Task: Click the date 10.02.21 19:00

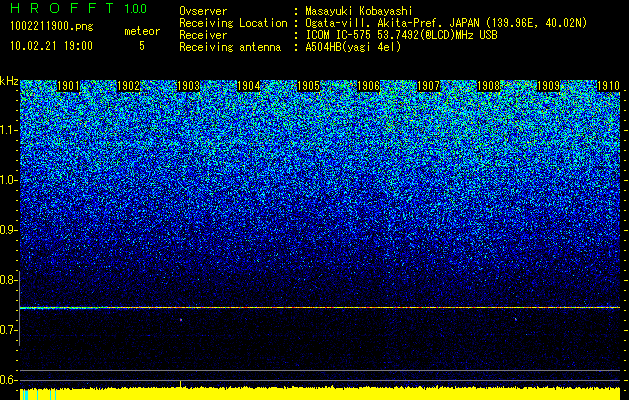Action: click(51, 46)
